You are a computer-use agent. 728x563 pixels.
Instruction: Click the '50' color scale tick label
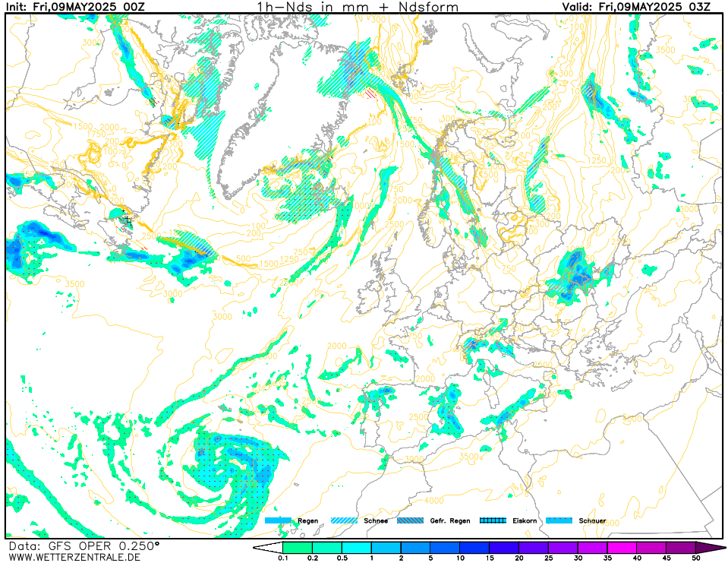tap(696, 558)
